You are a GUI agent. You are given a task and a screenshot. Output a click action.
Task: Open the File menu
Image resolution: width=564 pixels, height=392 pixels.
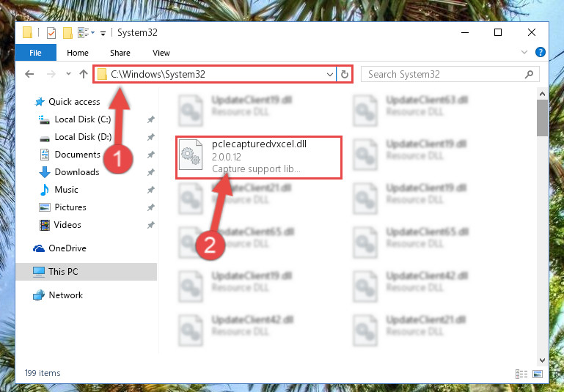click(36, 53)
